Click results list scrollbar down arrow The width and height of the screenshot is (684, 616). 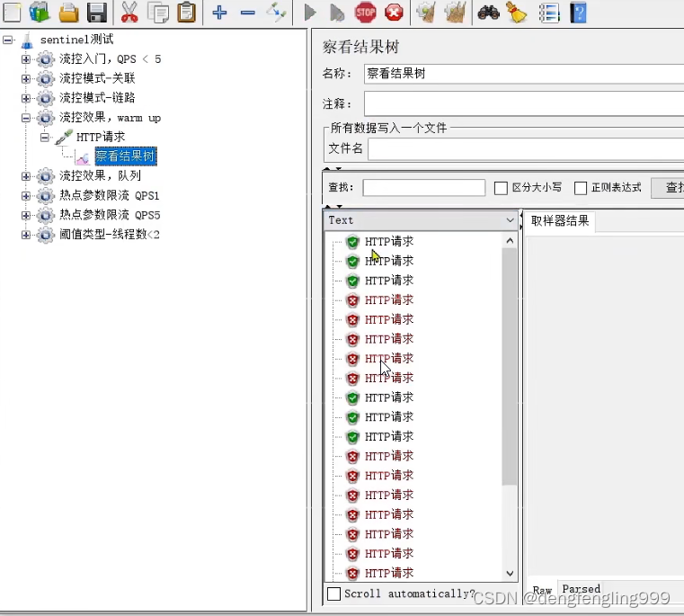(510, 573)
